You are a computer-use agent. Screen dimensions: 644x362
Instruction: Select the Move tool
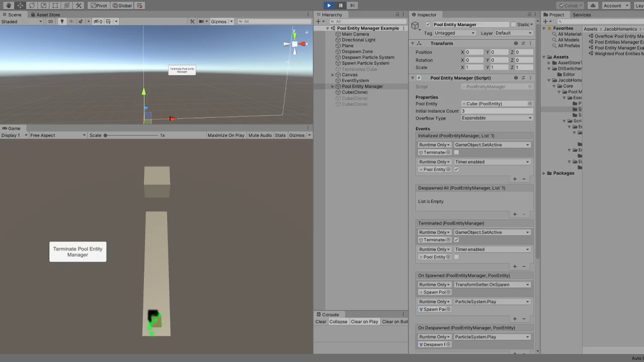point(20,6)
